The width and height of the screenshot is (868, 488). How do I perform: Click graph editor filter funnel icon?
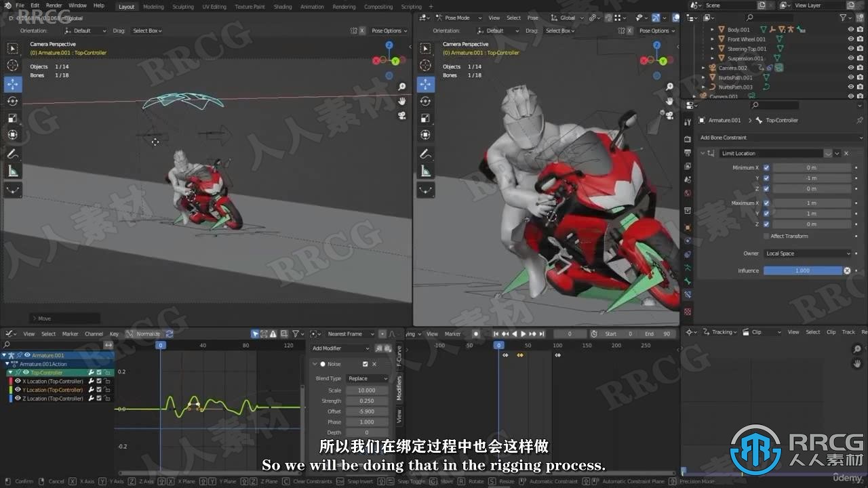(296, 334)
